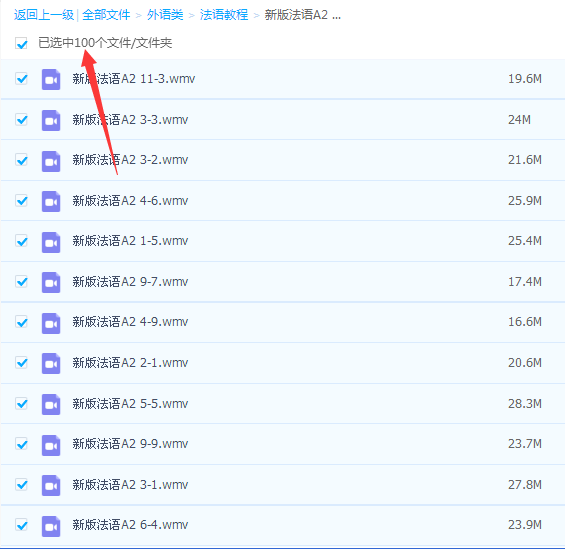Click video icon for 新版法语A2 3-1.wmv
Image resolution: width=565 pixels, height=549 pixels.
tap(51, 485)
